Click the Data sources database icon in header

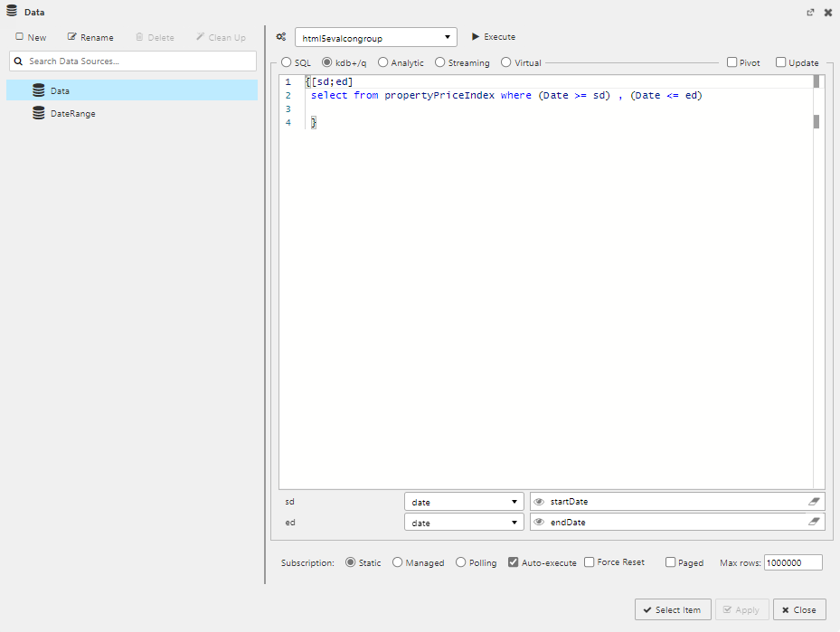11,11
